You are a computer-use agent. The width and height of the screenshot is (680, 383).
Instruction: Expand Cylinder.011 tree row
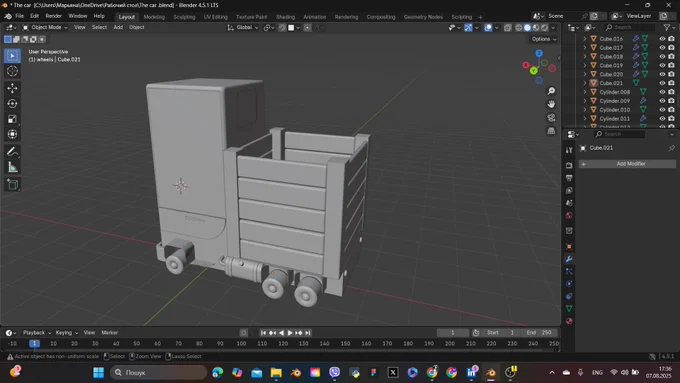pyautogui.click(x=585, y=118)
